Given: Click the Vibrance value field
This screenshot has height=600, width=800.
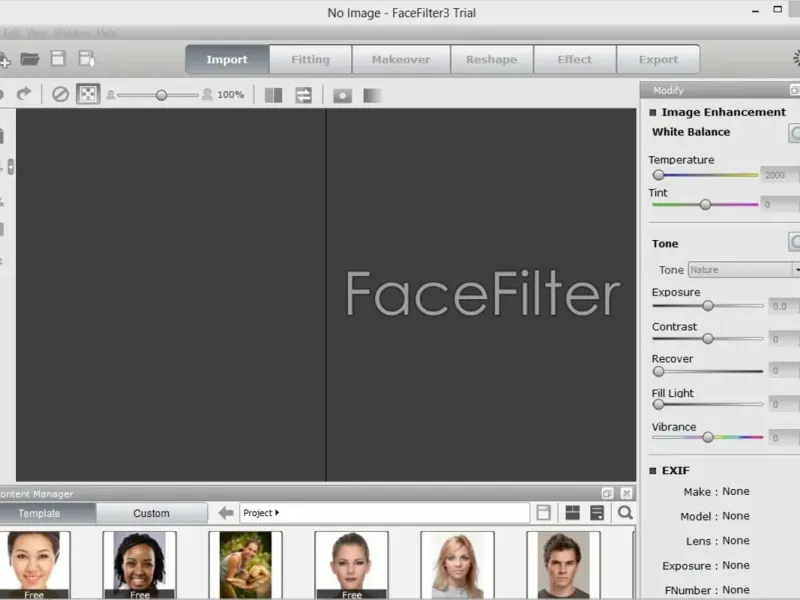Looking at the screenshot, I should coord(784,438).
